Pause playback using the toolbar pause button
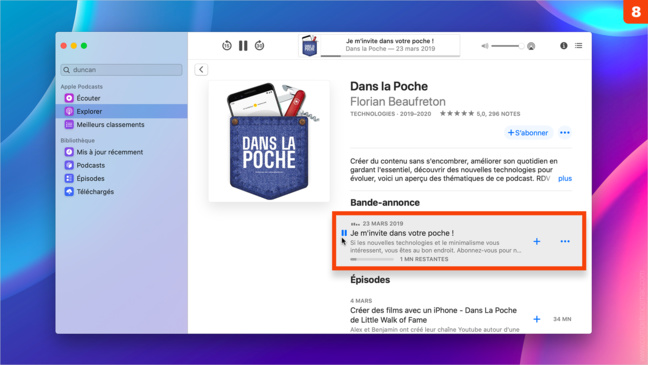 pos(243,46)
